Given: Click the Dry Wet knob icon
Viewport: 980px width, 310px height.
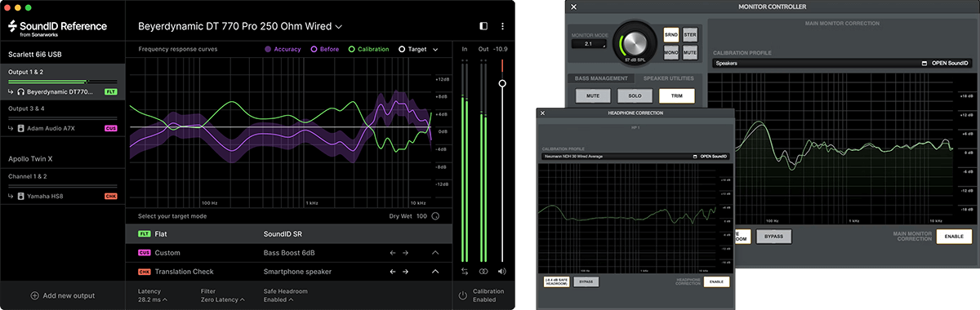Looking at the screenshot, I should click(435, 216).
